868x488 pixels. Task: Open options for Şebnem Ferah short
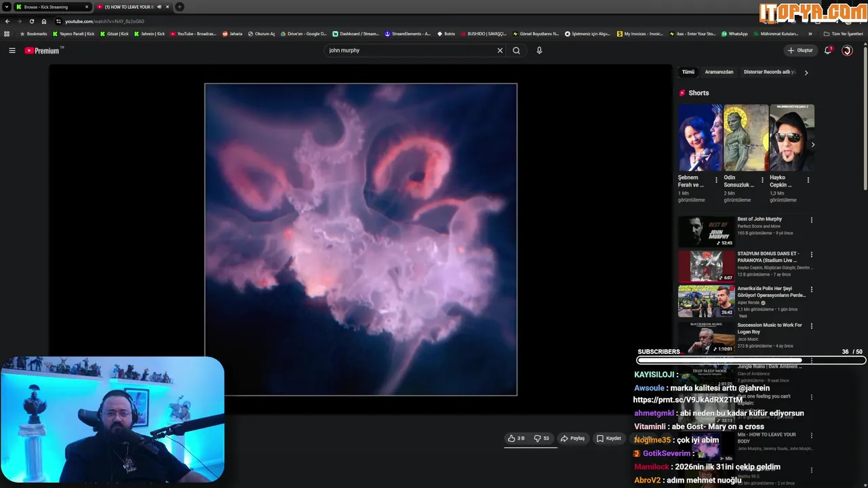coord(716,180)
